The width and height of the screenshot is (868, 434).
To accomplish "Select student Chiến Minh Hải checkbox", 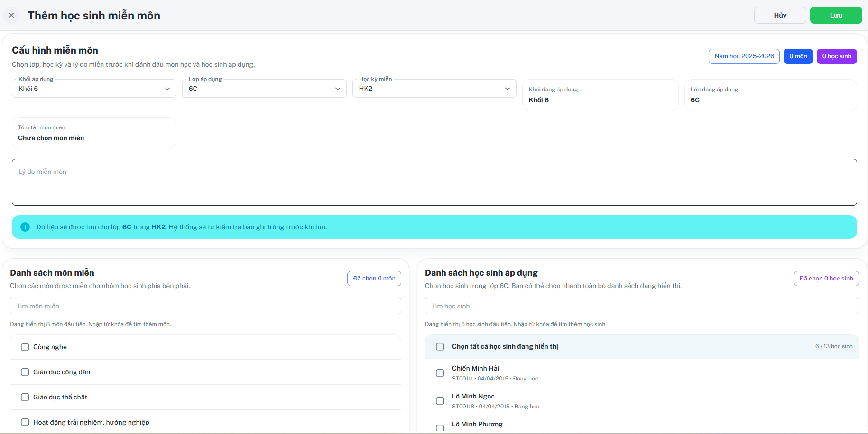I will (x=440, y=373).
